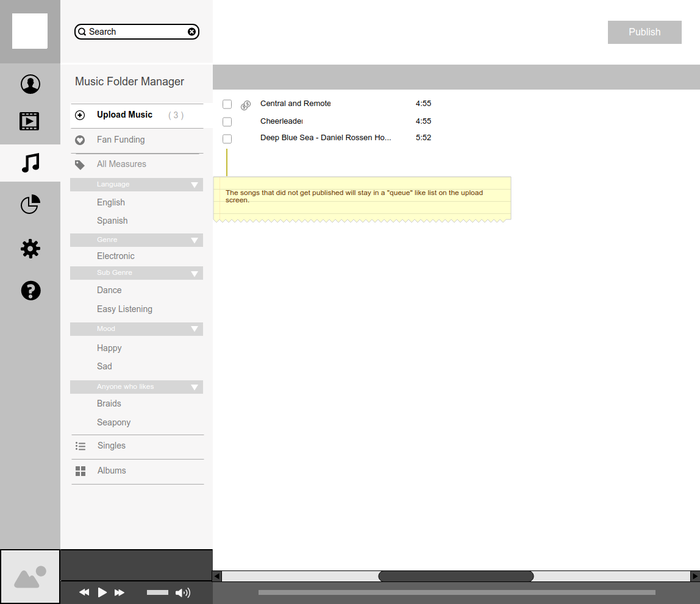Filter by Easy Listening sub genre
Image resolution: width=700 pixels, height=604 pixels.
pos(124,309)
